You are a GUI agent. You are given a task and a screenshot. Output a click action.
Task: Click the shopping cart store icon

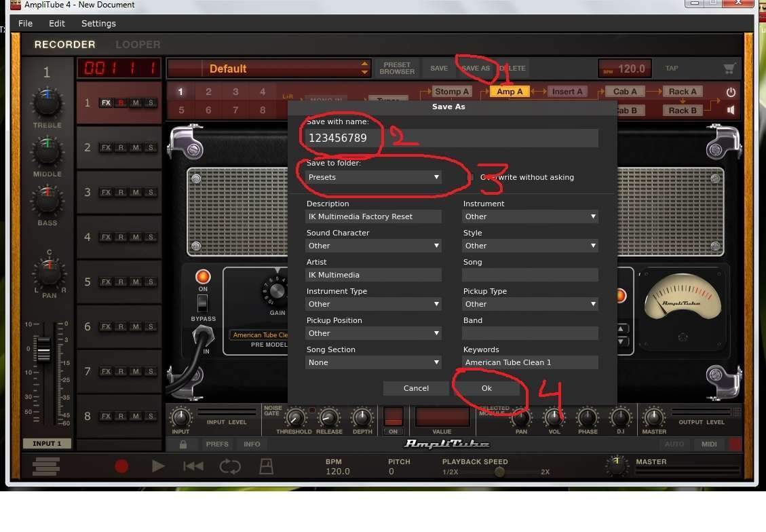(x=729, y=69)
